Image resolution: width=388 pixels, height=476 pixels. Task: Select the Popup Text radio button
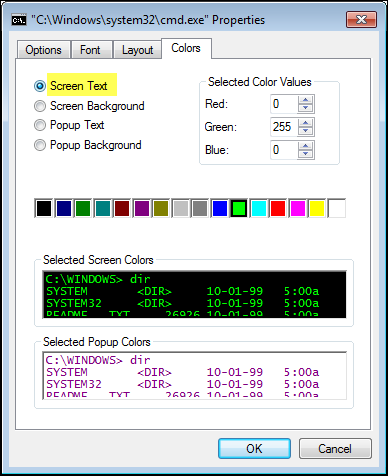pos(40,125)
